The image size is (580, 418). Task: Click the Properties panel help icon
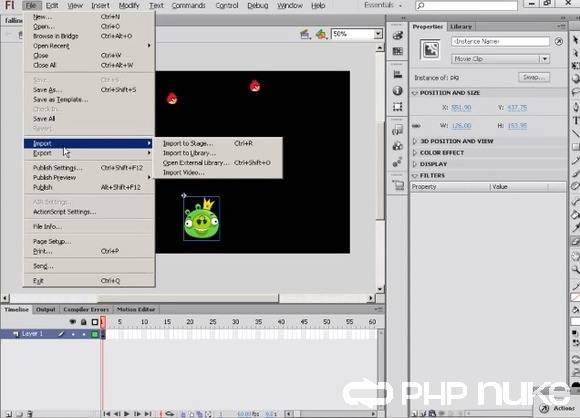[x=559, y=41]
